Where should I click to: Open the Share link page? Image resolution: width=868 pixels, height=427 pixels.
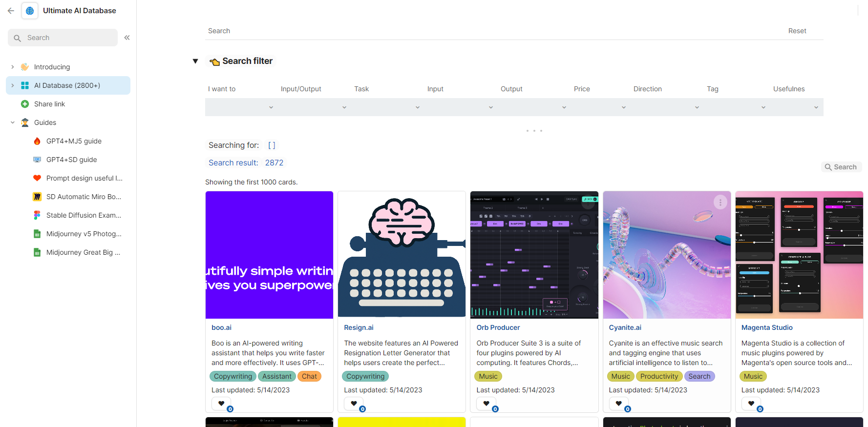pos(49,104)
